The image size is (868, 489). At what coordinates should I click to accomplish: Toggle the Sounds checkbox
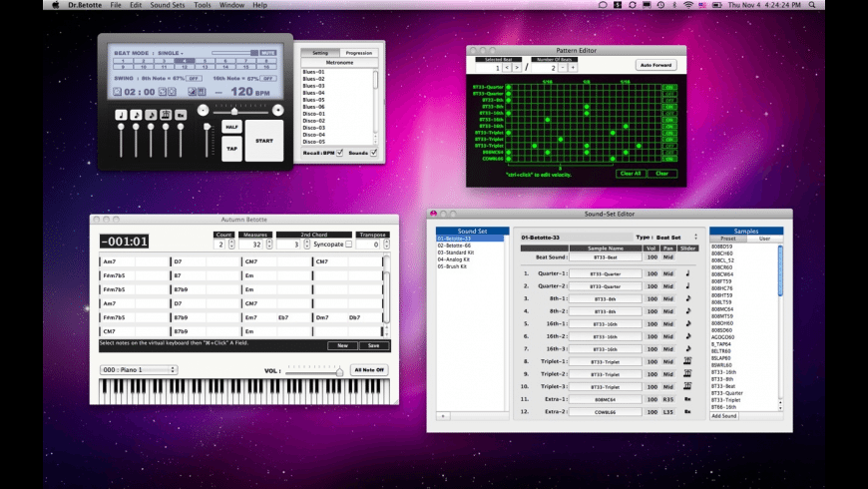(x=375, y=153)
